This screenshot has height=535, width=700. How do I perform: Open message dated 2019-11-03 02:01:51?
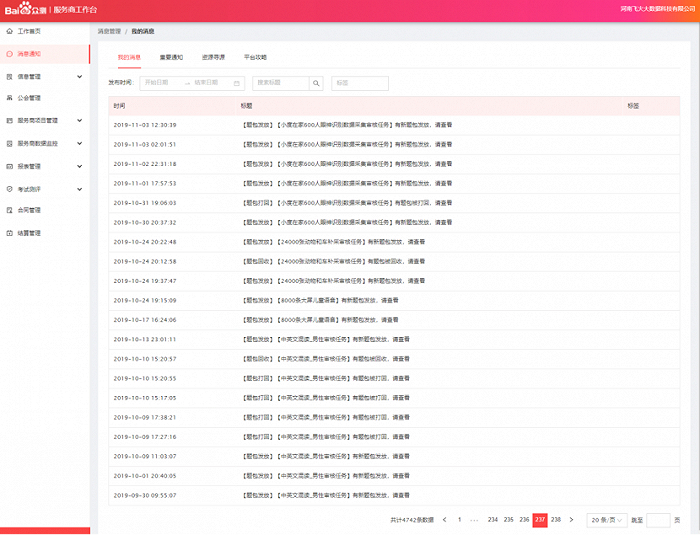point(394,145)
